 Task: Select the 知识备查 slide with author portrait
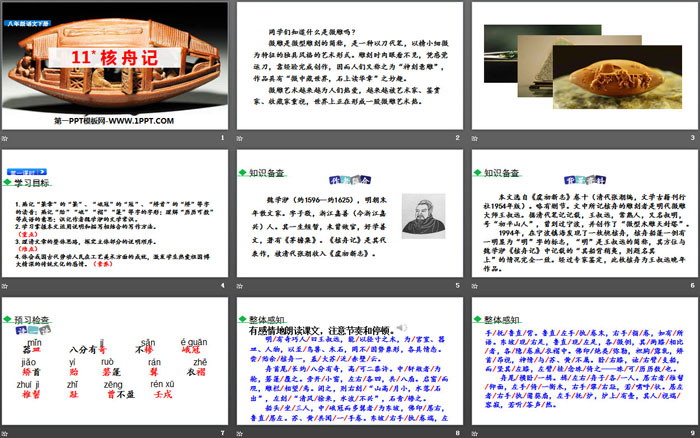coord(349,210)
